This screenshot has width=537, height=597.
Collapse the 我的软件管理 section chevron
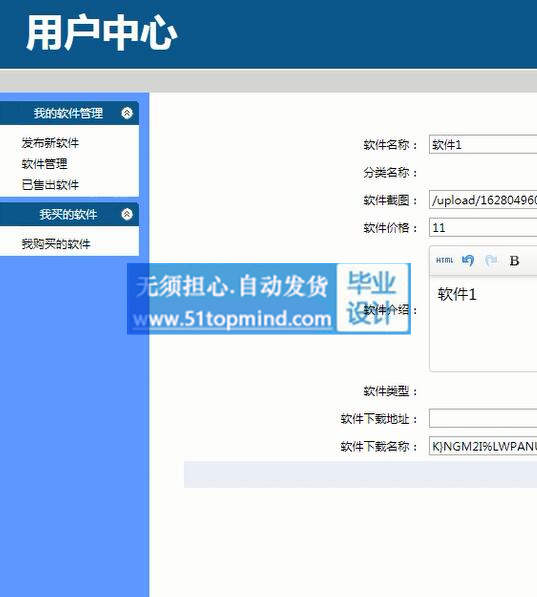[127, 113]
